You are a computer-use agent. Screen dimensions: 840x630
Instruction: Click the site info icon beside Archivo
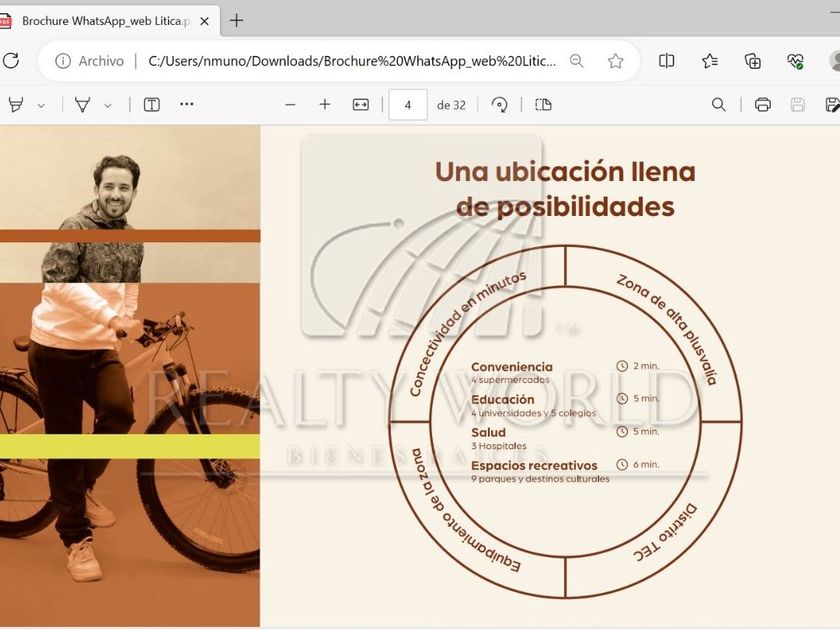tap(63, 61)
